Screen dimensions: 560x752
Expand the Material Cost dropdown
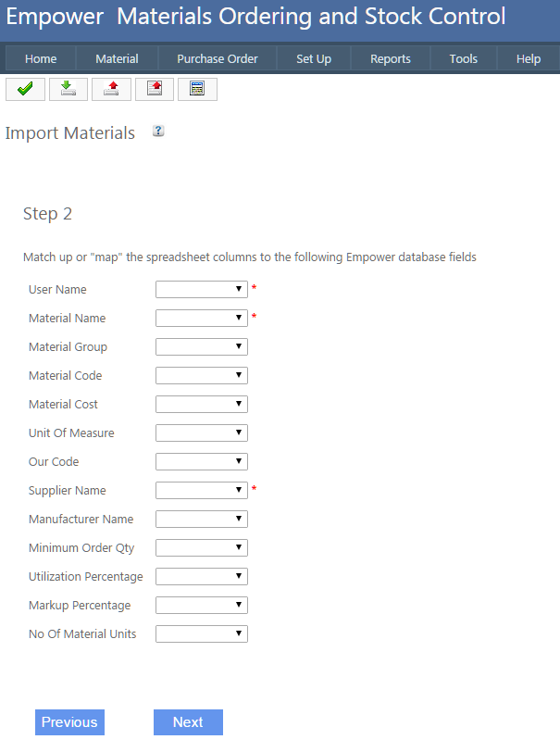click(202, 404)
